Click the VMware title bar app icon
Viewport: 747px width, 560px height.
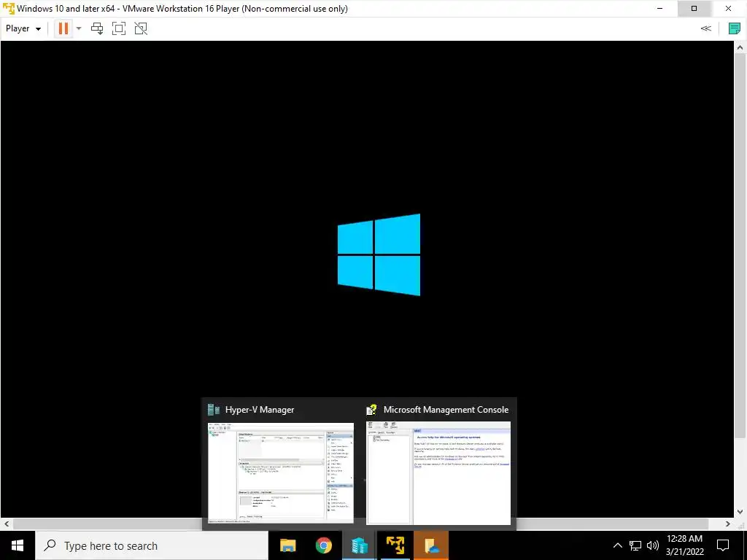coord(8,9)
